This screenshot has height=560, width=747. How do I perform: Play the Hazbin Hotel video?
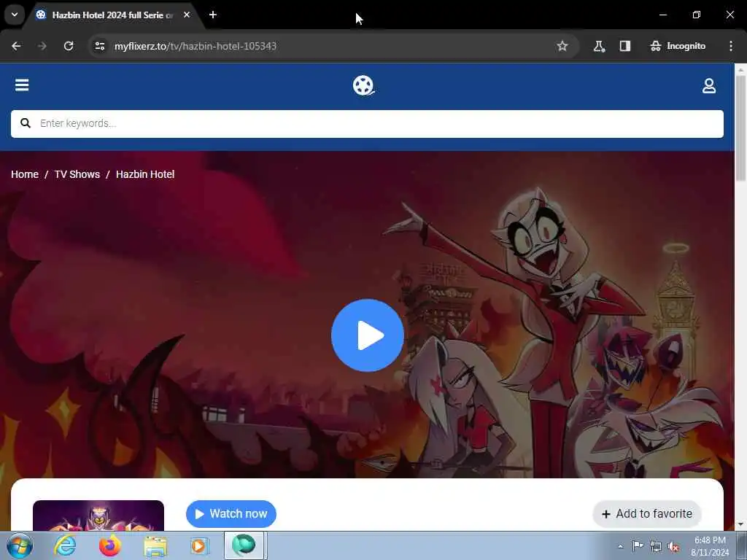tap(368, 335)
